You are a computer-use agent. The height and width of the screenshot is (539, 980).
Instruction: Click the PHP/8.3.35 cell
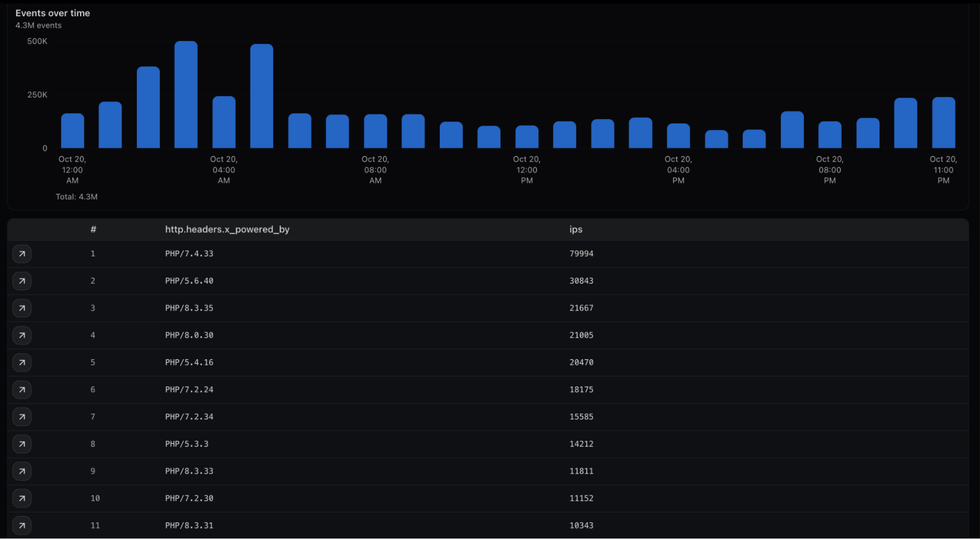click(x=189, y=308)
